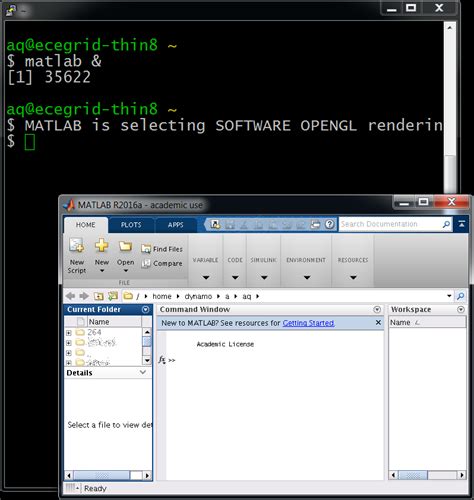Click the Workspace Name column header
This screenshot has height=500, width=474.
tap(427, 322)
